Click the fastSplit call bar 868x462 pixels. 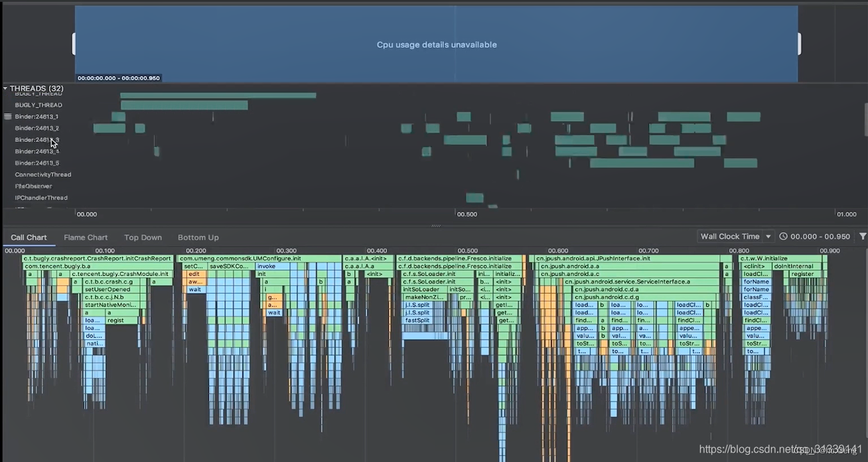417,320
